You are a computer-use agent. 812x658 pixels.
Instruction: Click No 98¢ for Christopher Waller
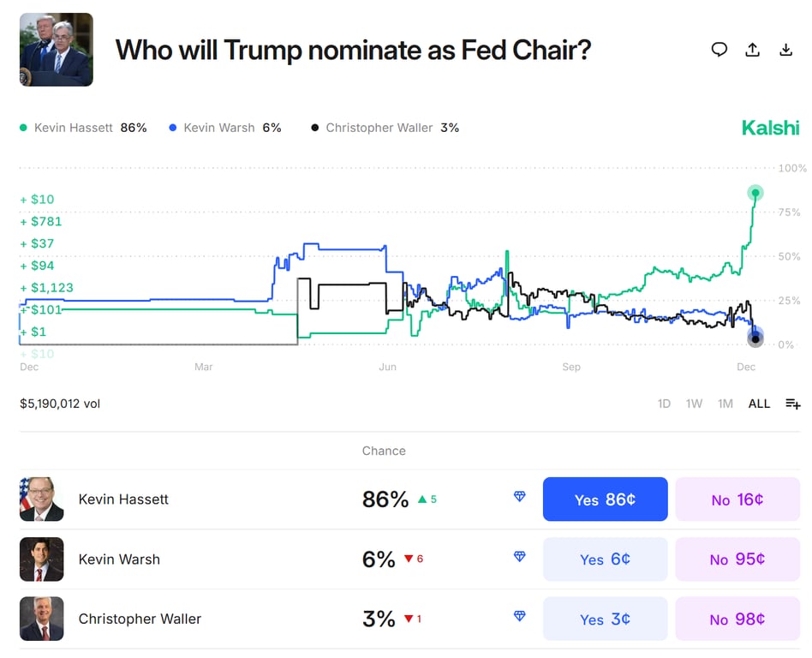tap(737, 619)
